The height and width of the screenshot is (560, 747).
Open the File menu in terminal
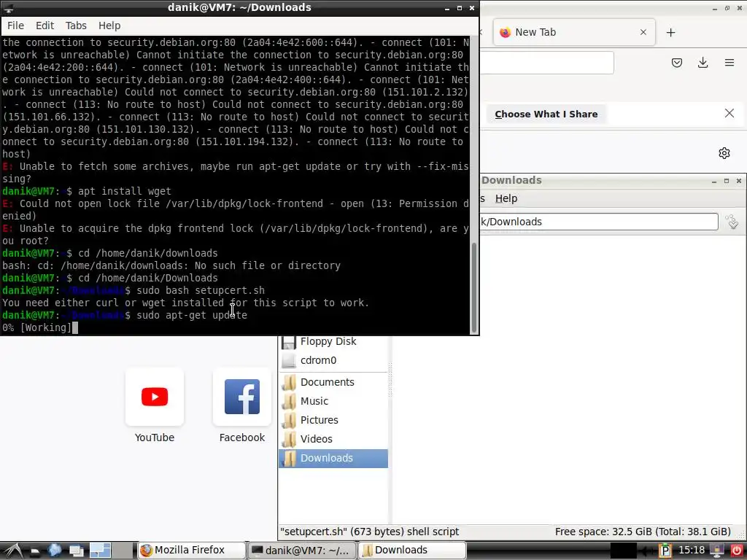(x=15, y=26)
